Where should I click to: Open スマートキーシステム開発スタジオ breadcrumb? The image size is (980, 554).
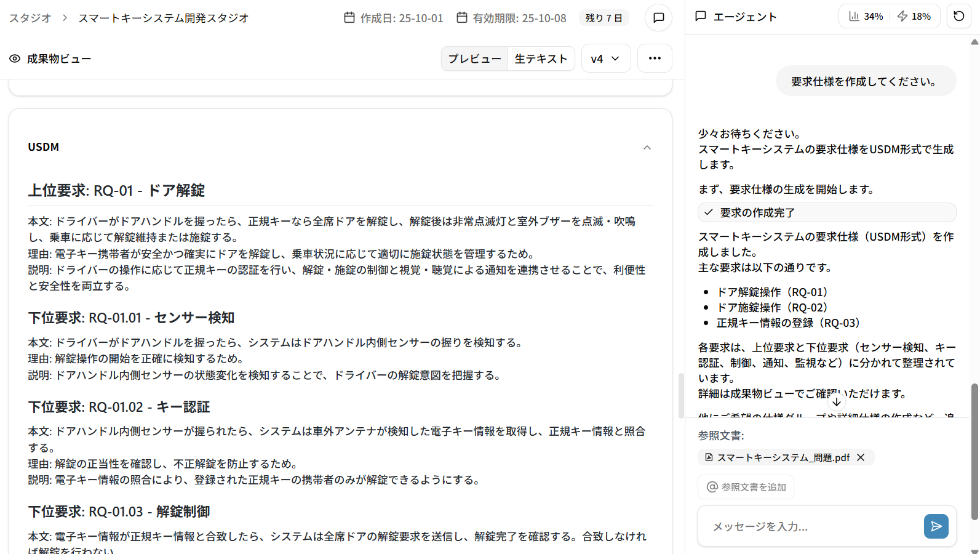pos(164,18)
